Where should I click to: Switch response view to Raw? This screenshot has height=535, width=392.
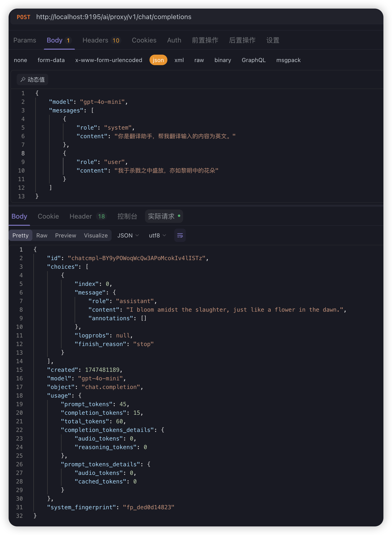click(x=42, y=236)
